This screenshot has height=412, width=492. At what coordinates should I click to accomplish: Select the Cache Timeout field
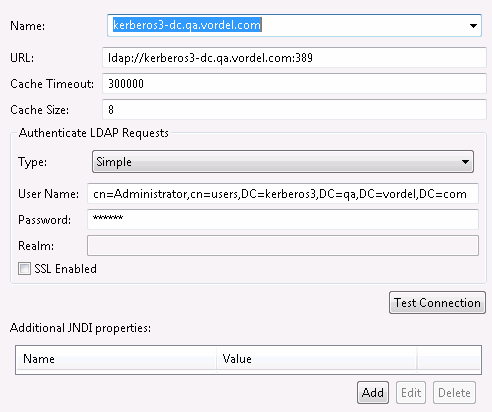pos(294,83)
